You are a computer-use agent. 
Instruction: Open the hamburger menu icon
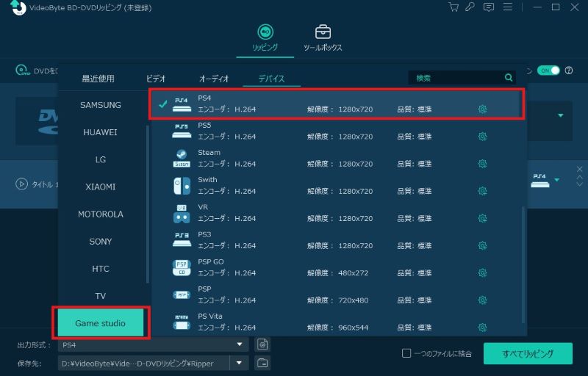[508, 7]
